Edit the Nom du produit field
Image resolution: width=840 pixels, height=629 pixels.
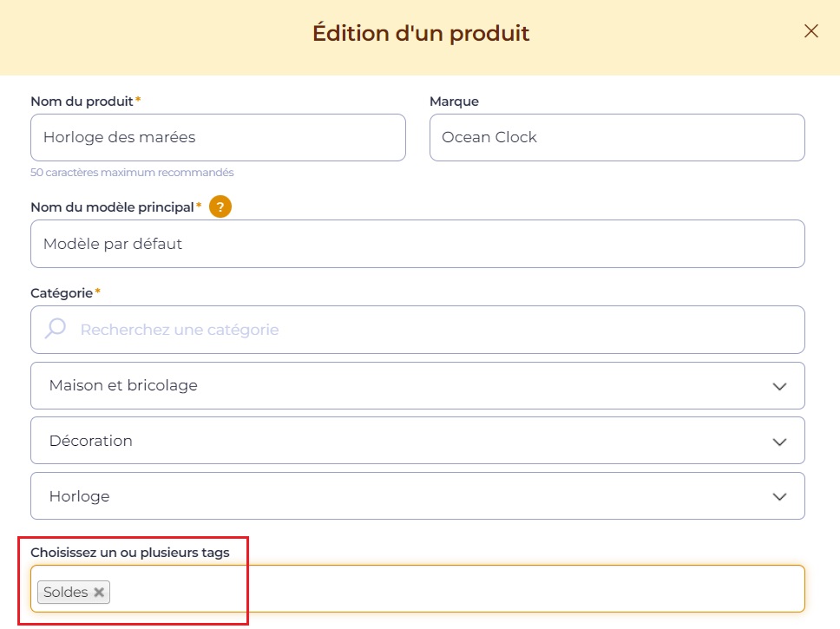pyautogui.click(x=218, y=137)
